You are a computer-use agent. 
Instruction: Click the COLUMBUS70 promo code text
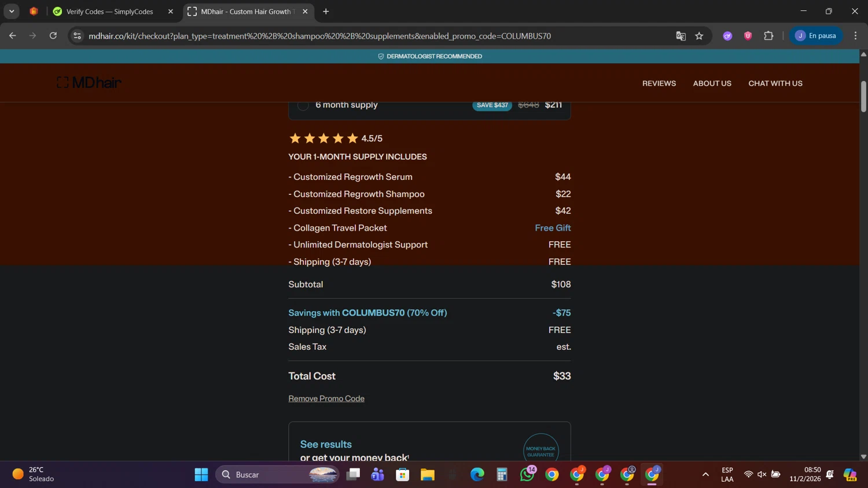click(x=373, y=313)
